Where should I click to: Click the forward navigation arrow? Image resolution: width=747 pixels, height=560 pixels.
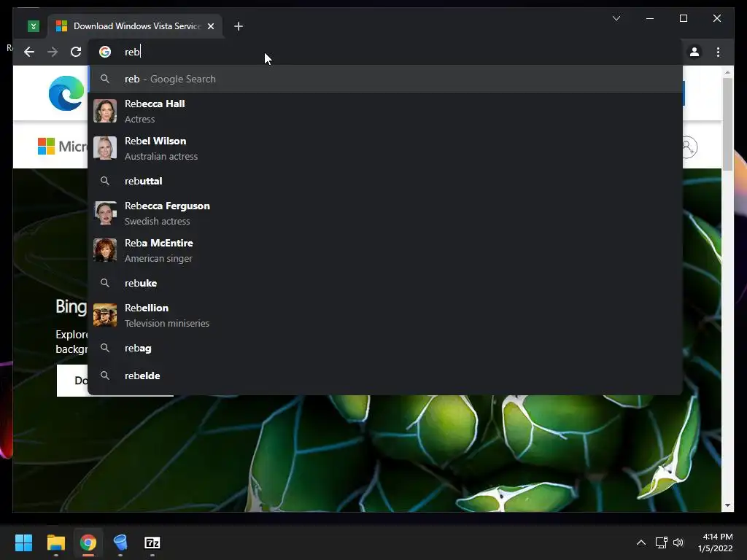pyautogui.click(x=53, y=52)
